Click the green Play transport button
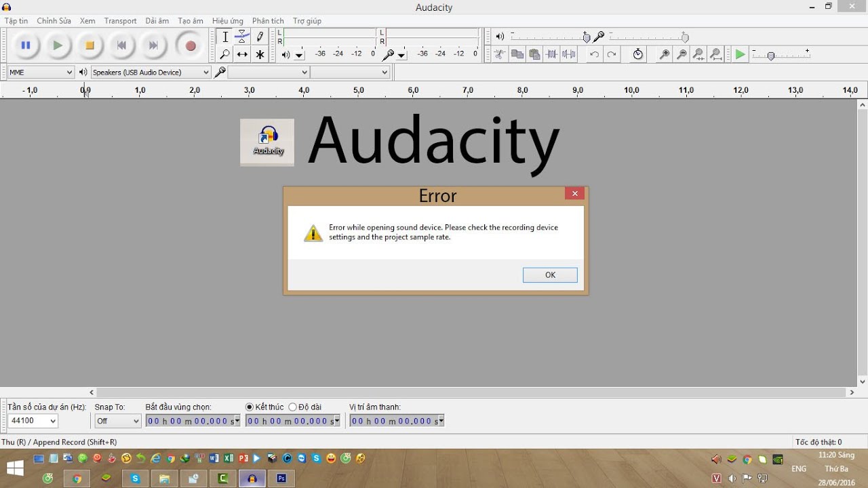Screen dimensions: 868x488 click(58, 45)
